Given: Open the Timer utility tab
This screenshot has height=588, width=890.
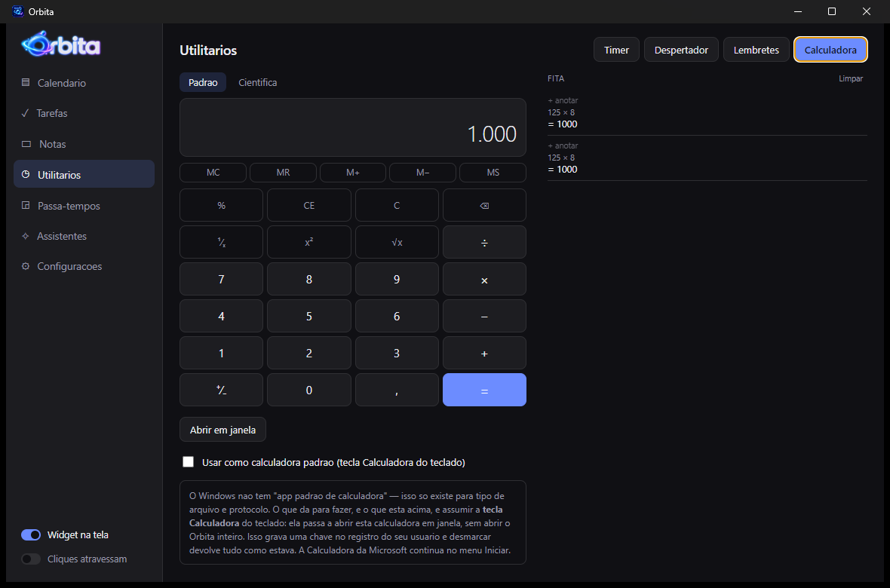Looking at the screenshot, I should pos(616,50).
